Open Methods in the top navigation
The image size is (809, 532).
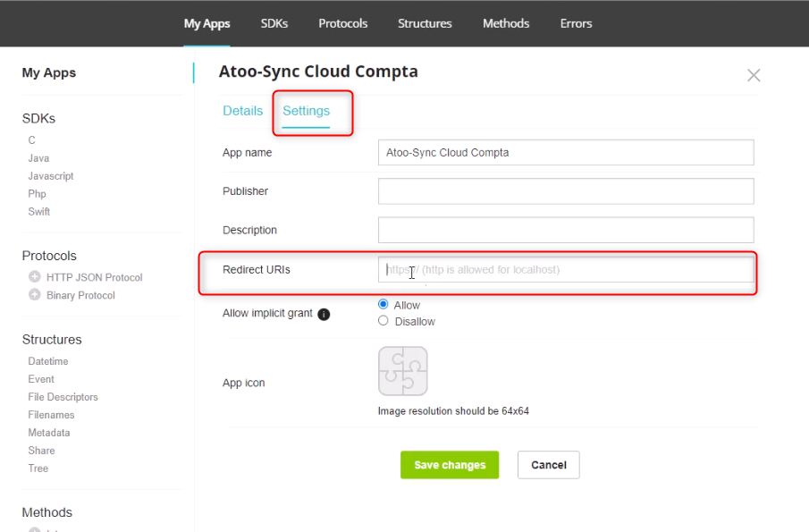(506, 24)
